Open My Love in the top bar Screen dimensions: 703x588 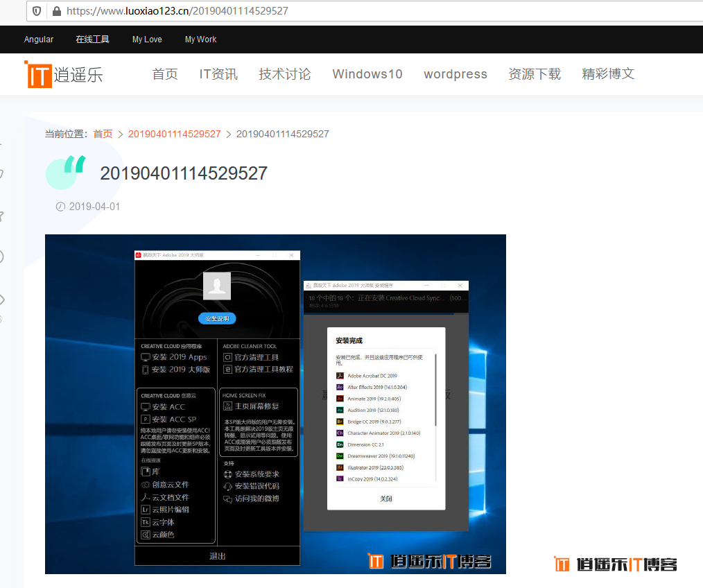tap(147, 40)
